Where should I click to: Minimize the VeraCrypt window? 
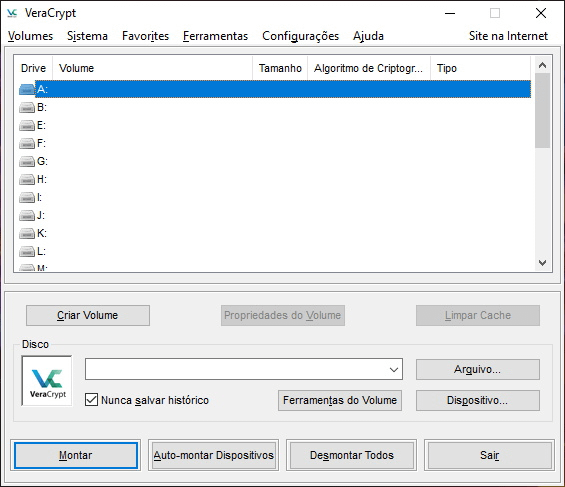450,14
